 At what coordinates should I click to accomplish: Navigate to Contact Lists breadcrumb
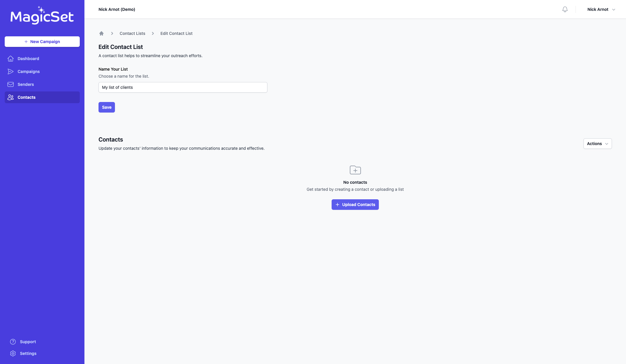132,33
